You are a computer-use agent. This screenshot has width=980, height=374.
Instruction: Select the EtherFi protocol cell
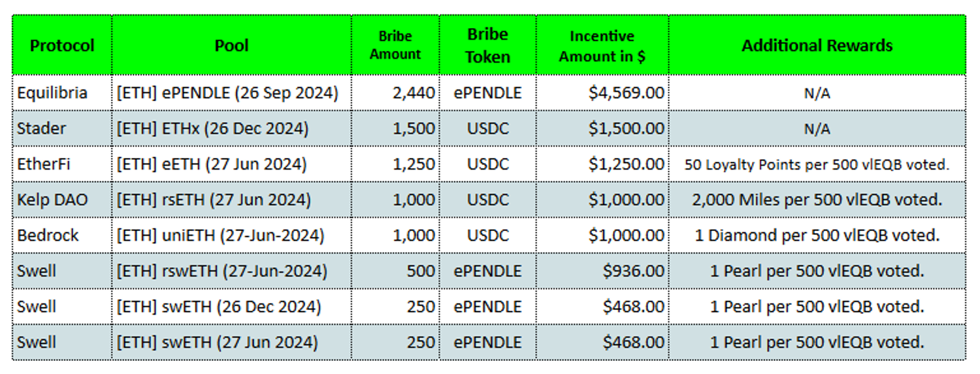coord(44,164)
